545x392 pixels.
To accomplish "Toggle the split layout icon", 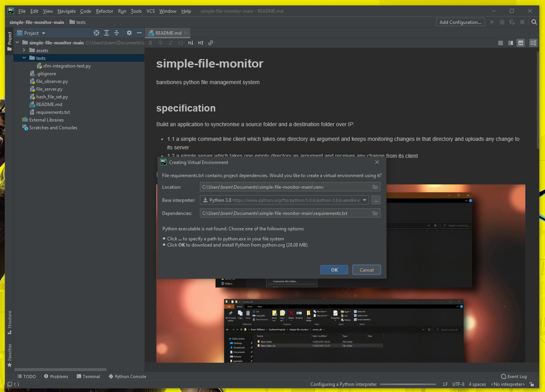I will (533, 43).
